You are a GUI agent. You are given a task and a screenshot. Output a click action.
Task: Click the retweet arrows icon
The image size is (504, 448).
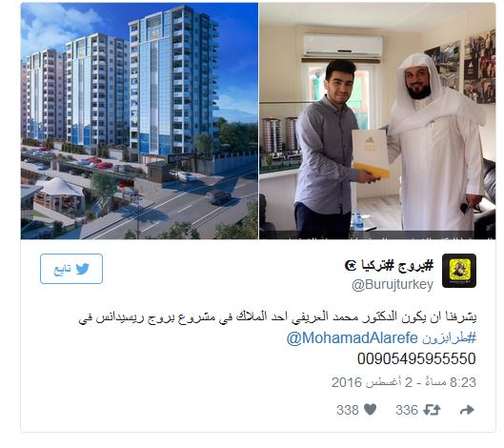(432, 410)
